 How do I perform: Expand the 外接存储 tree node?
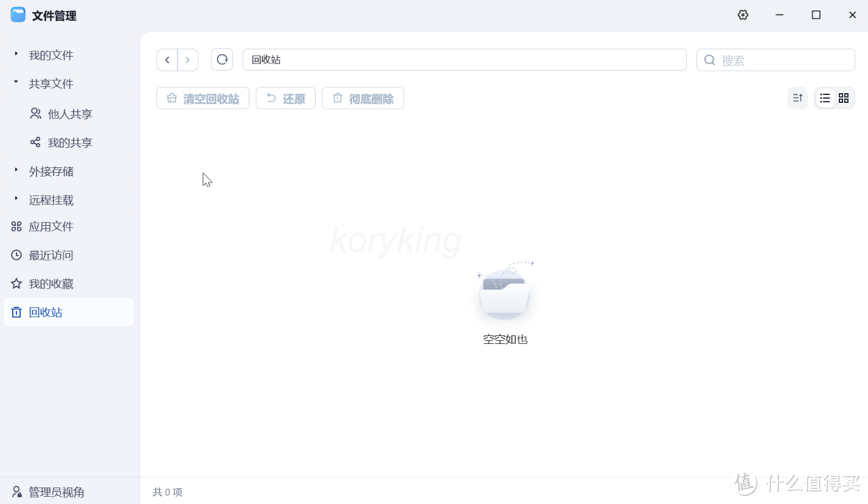[x=16, y=170]
